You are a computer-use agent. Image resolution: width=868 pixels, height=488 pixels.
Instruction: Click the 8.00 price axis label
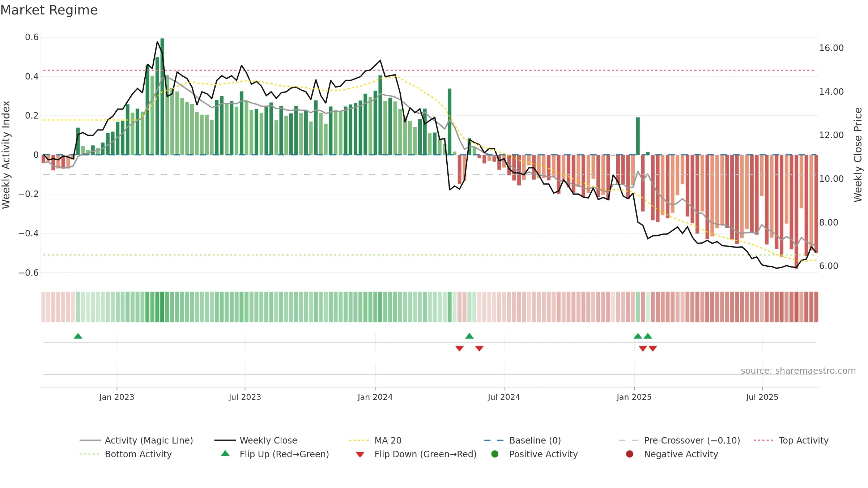pyautogui.click(x=829, y=223)
